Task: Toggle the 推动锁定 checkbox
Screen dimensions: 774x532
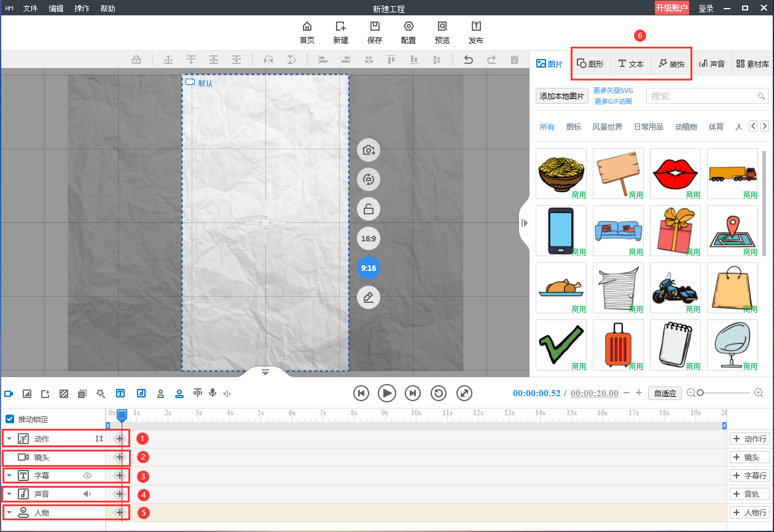Action: point(10,419)
